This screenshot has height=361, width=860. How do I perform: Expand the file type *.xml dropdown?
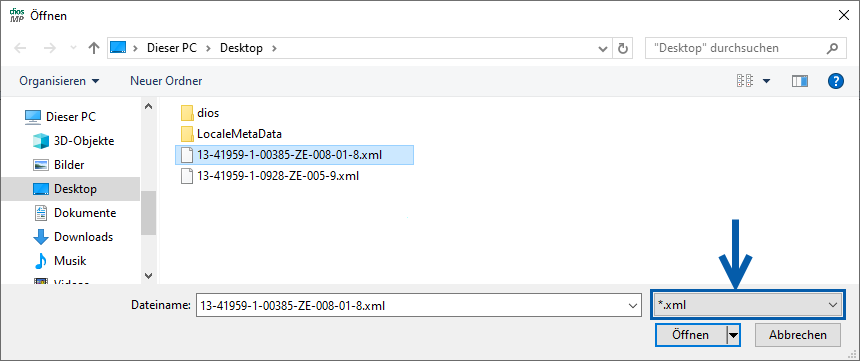747,304
